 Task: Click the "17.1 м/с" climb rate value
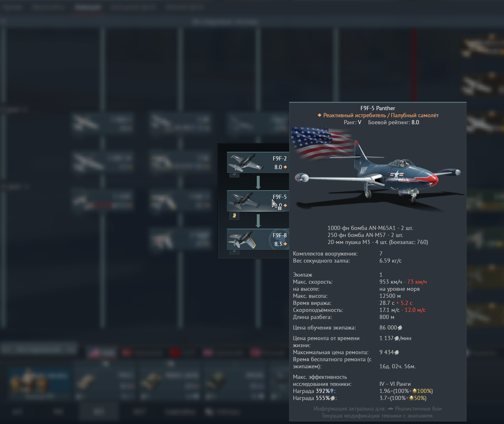point(390,310)
